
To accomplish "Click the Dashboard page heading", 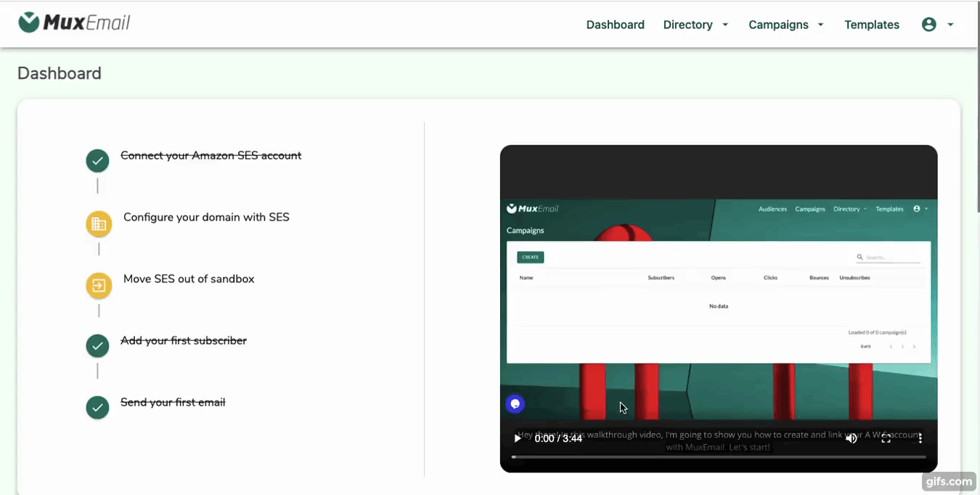I will coord(60,73).
